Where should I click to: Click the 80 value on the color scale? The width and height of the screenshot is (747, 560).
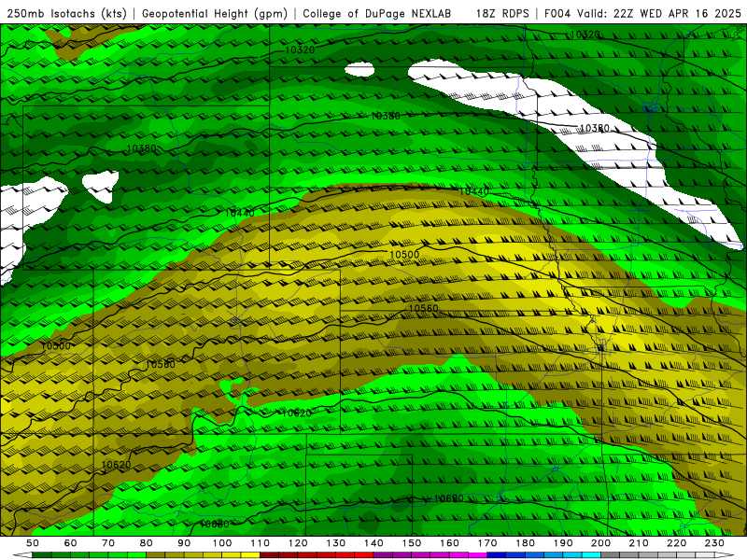147,543
